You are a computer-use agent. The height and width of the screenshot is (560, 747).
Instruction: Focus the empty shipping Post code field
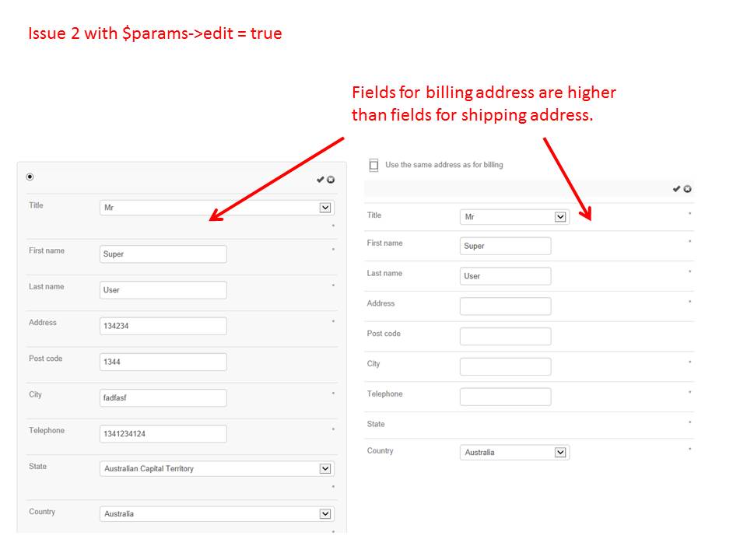click(x=505, y=337)
